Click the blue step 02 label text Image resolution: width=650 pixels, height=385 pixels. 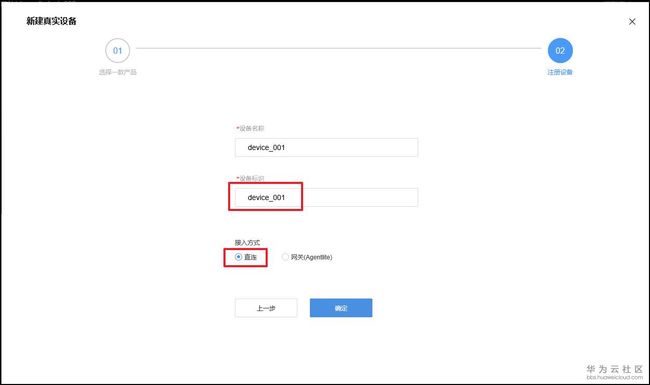(560, 72)
